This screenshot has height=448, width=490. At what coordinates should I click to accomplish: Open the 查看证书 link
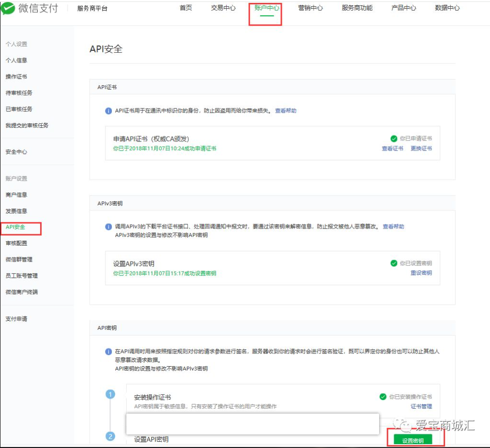pos(393,149)
